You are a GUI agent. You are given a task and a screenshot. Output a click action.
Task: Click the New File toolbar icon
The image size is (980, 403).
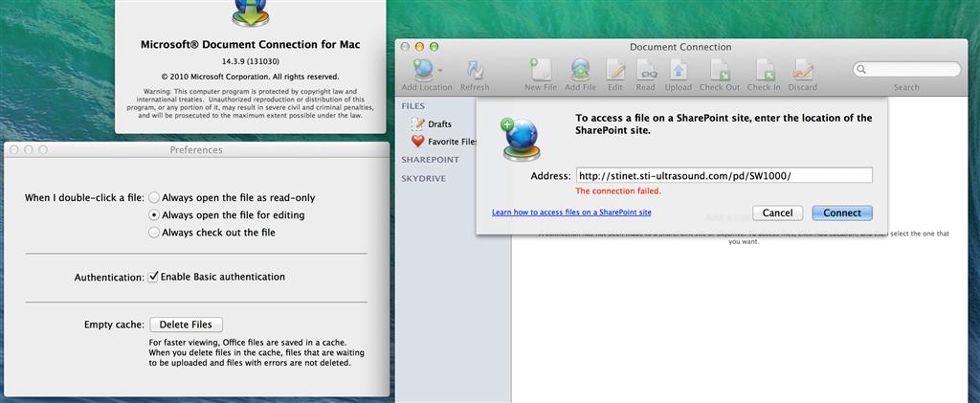pos(540,69)
